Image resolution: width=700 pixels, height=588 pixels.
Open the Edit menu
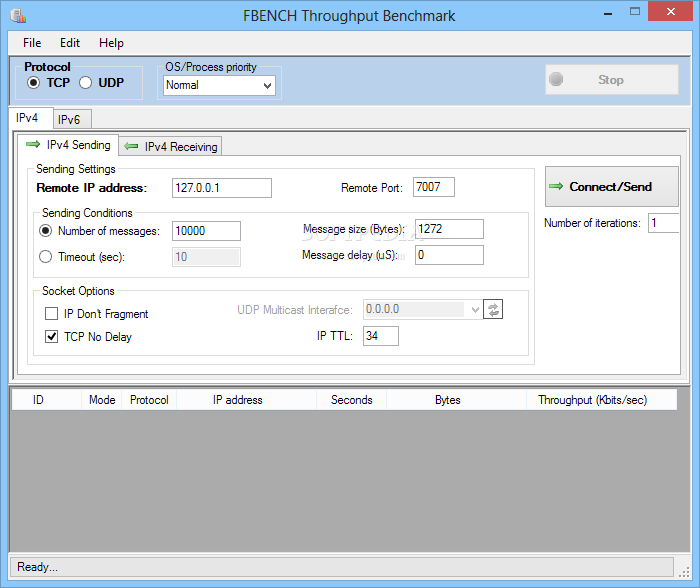point(70,43)
